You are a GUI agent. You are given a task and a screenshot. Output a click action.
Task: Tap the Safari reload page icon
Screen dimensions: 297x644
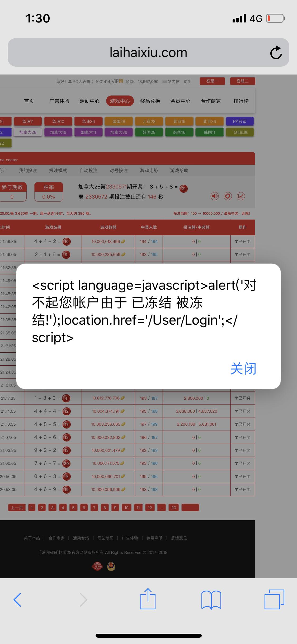tap(276, 53)
